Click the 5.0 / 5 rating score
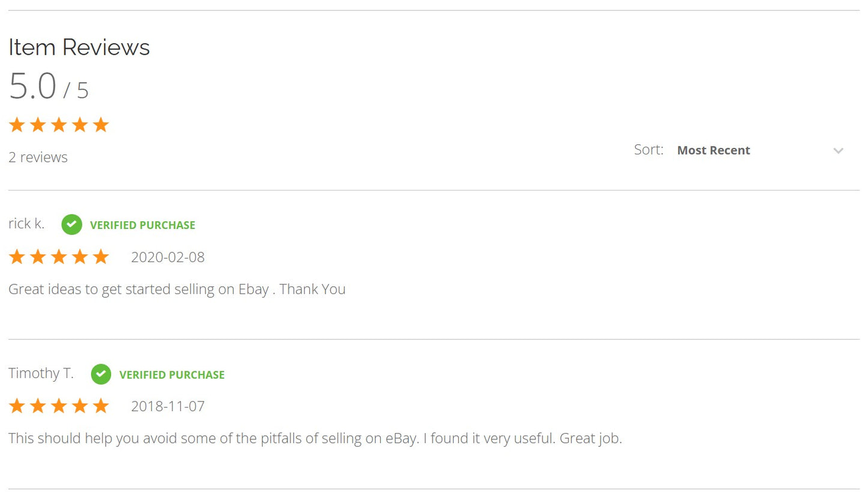This screenshot has height=497, width=868. [x=49, y=87]
